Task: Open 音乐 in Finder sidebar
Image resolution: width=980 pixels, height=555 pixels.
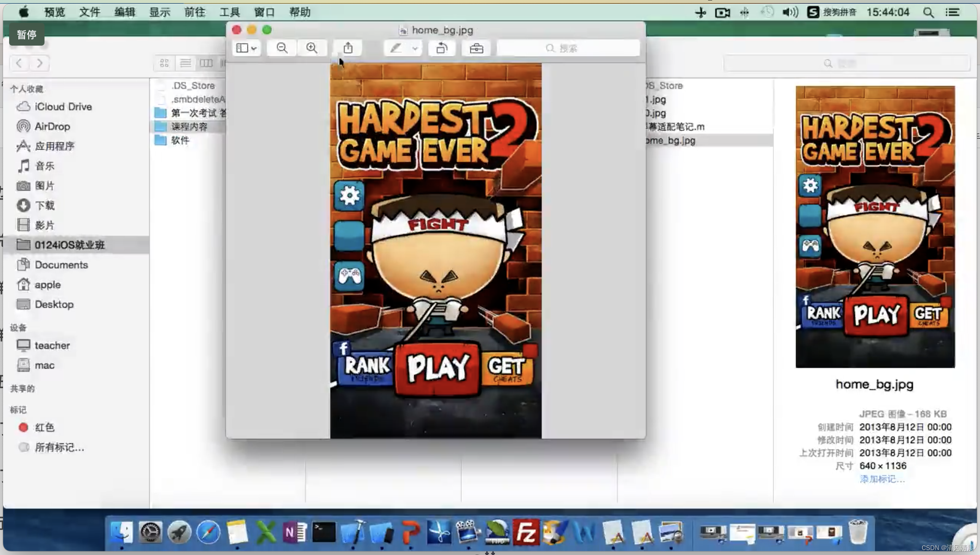Action: click(45, 166)
